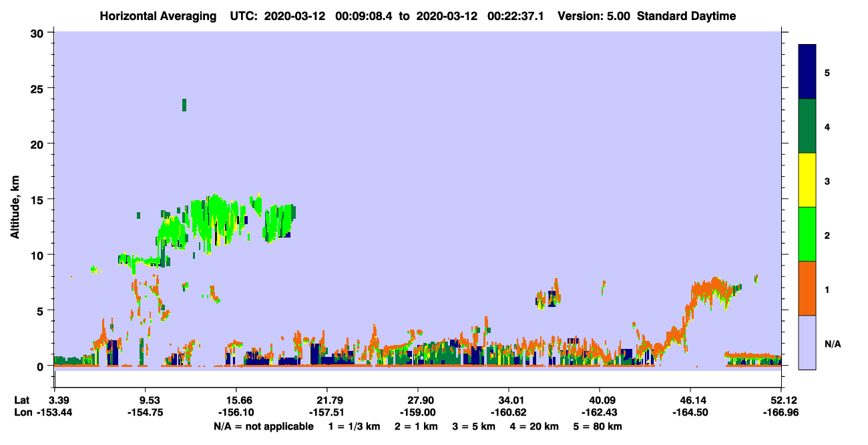The height and width of the screenshot is (445, 868).
Task: Click longitude value -164.50
Action: pos(690,413)
